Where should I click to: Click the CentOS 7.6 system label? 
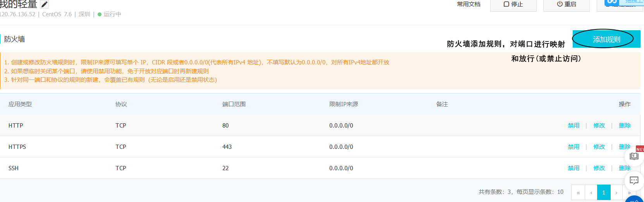(57, 14)
